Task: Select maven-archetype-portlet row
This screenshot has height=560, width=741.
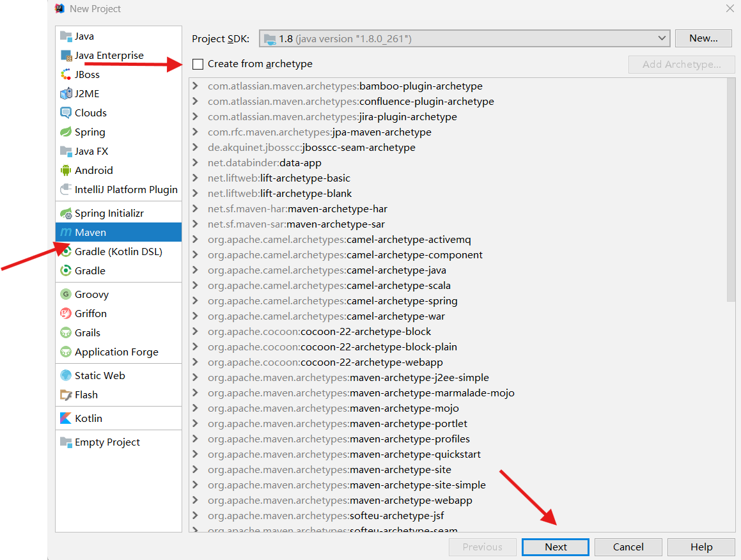Action: [x=458, y=423]
